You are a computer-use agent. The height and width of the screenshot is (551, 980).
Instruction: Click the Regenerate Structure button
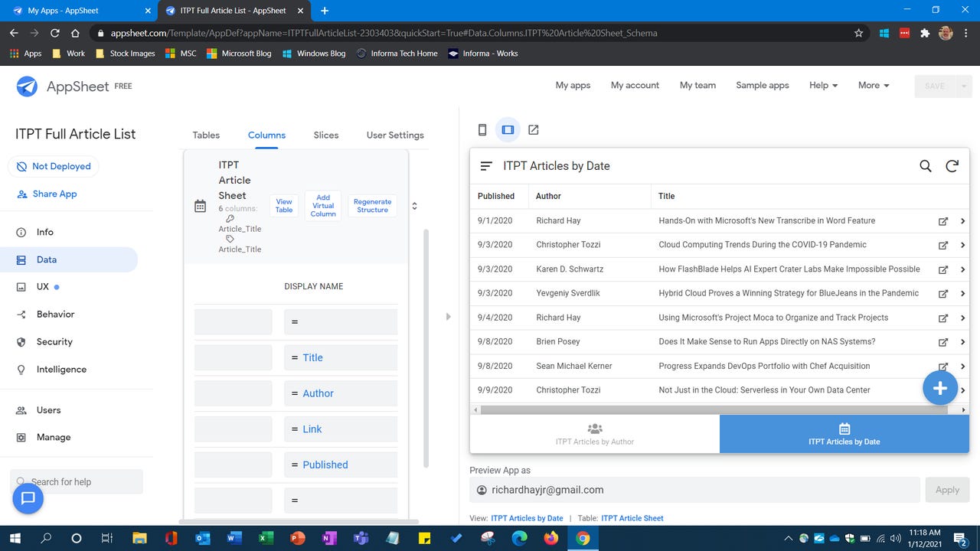pyautogui.click(x=372, y=205)
